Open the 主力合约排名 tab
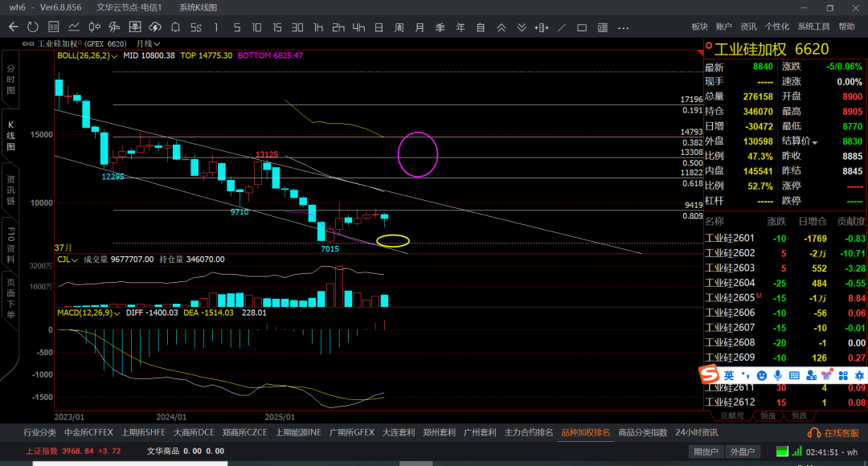 [529, 432]
